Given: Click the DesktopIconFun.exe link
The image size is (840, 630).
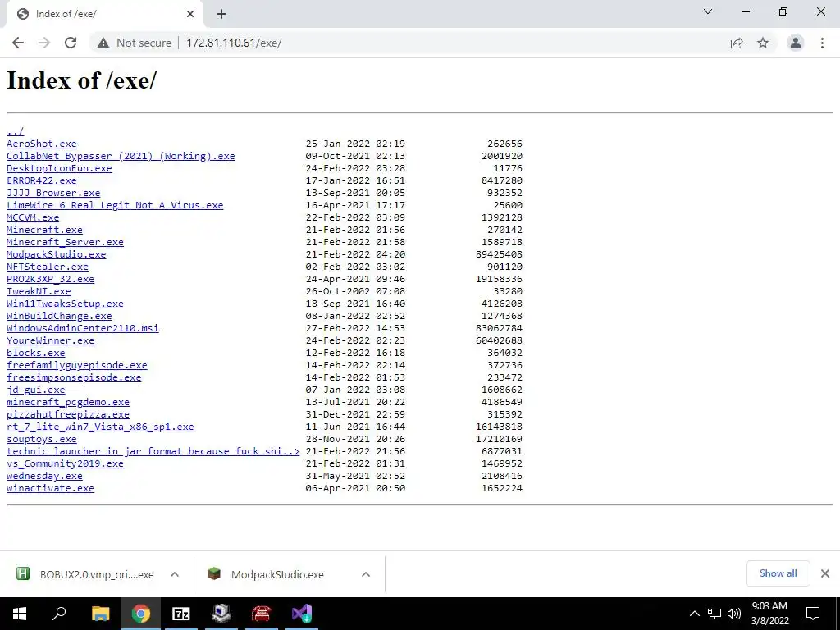Looking at the screenshot, I should (59, 168).
